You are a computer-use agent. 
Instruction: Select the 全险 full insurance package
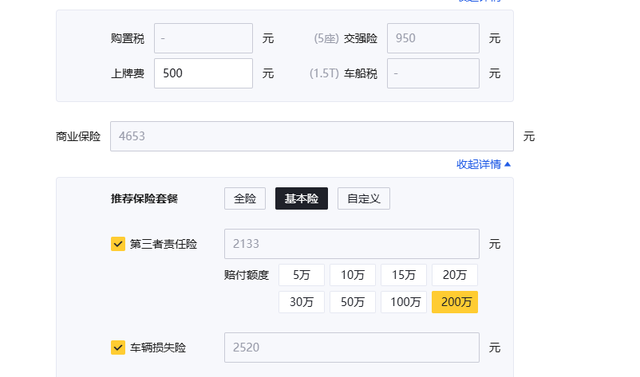[245, 199]
